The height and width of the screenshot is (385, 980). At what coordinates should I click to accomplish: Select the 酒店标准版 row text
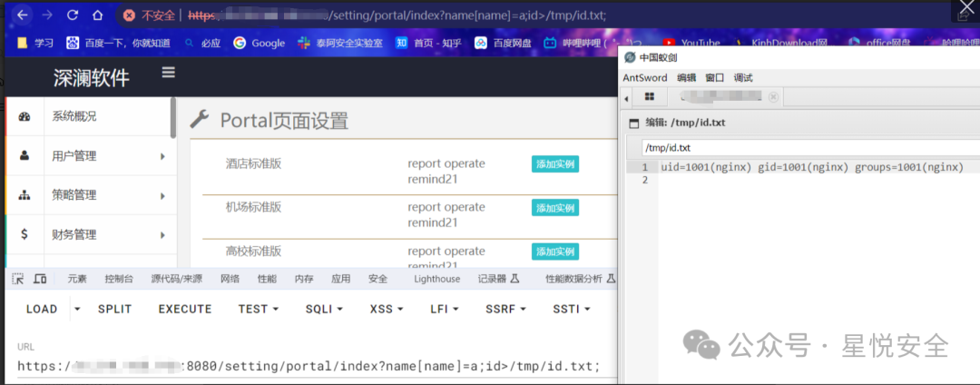pos(254,163)
